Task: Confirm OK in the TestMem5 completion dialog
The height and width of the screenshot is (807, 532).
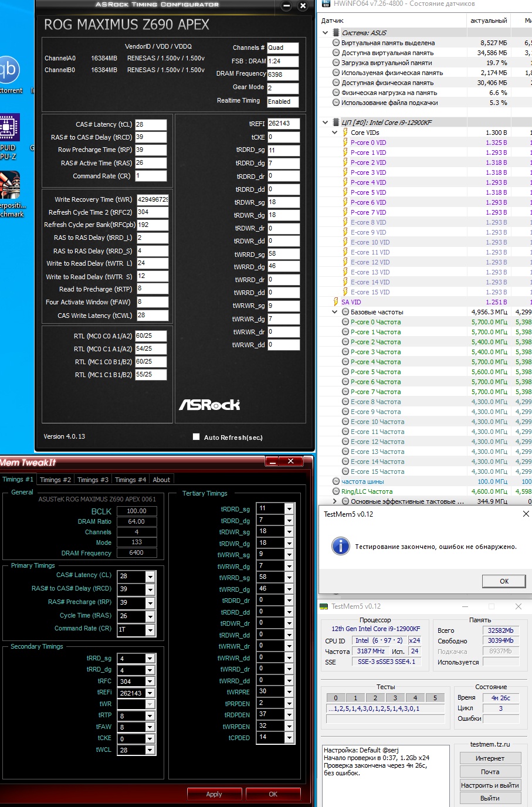Action: click(504, 581)
